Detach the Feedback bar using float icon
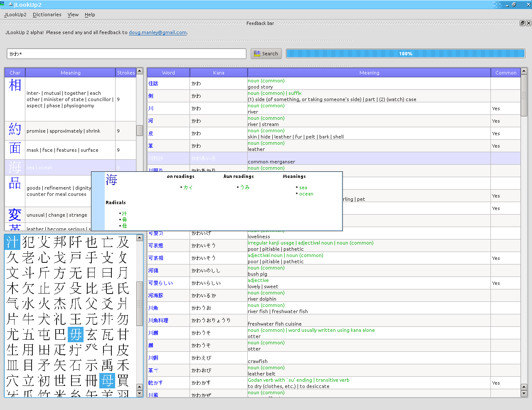This screenshot has height=410, width=532. [522, 23]
